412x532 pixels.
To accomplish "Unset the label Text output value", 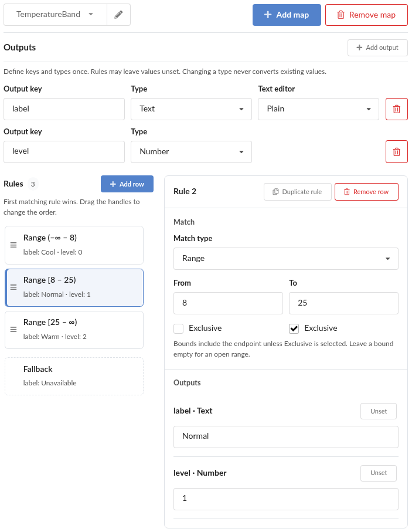I will point(379,411).
